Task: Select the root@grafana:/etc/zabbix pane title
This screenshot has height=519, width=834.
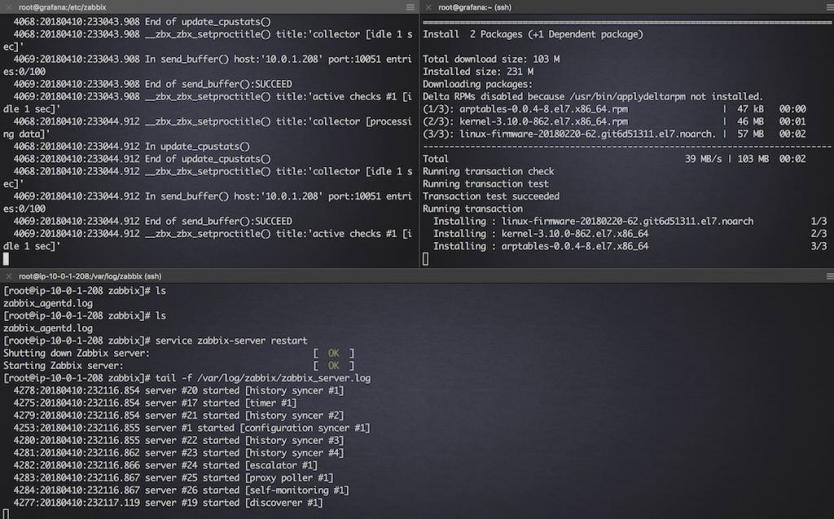Action: (62, 7)
